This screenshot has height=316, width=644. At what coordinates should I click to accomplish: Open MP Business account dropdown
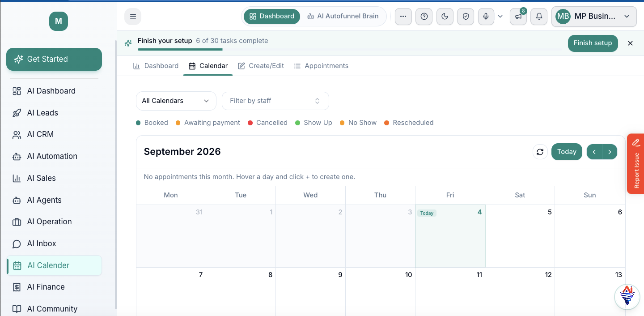(594, 17)
